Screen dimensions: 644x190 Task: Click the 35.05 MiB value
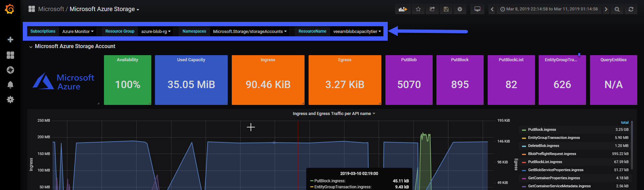[x=191, y=84]
